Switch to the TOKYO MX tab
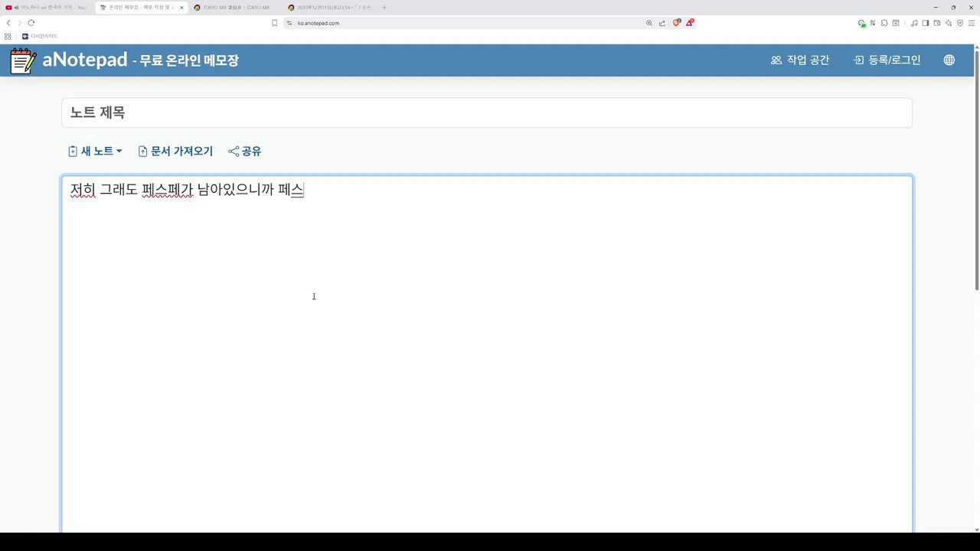 tap(233, 8)
